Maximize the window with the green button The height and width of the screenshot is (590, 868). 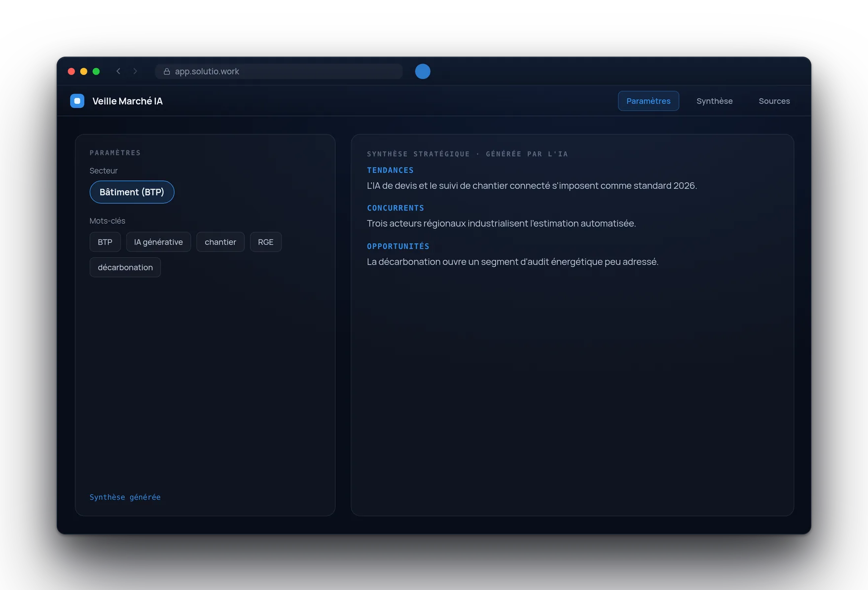(96, 72)
